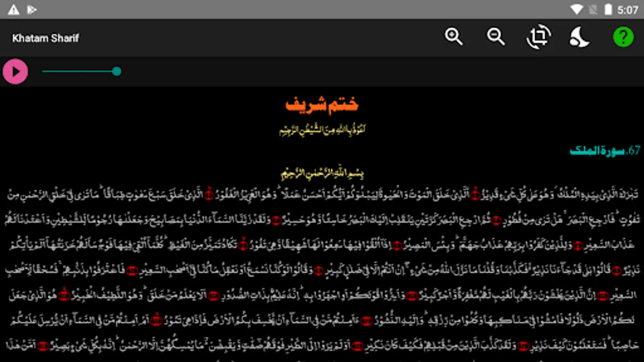
Task: Open the green help question mark
Action: (x=623, y=37)
